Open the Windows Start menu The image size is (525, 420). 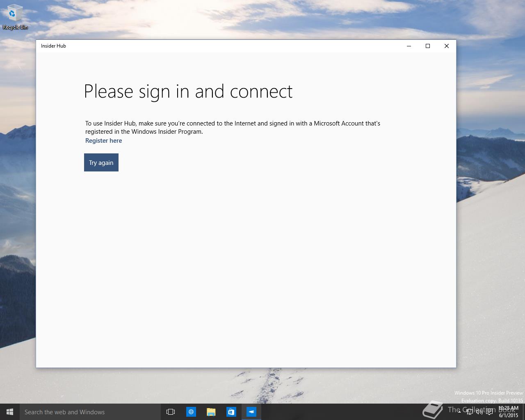pos(10,412)
